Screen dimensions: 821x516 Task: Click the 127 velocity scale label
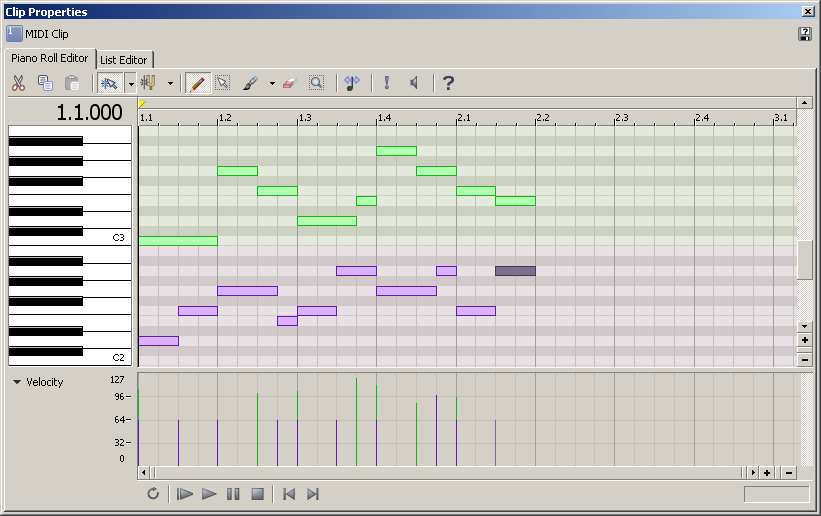tap(117, 379)
